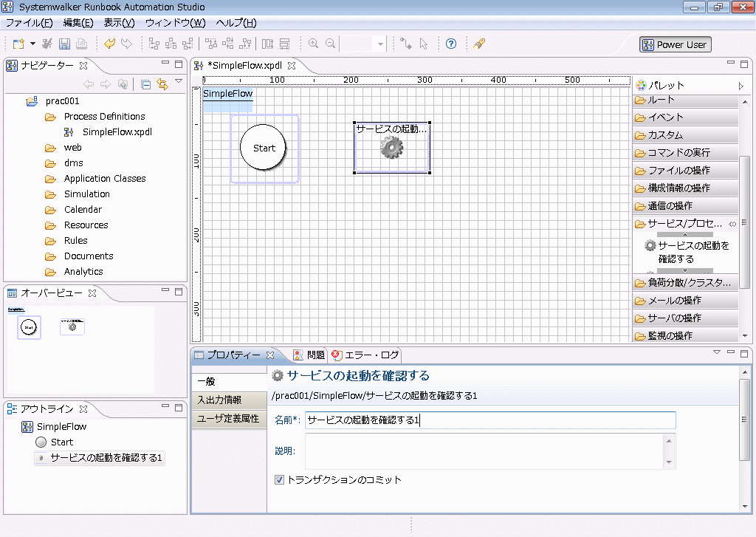Screen dimensions: 756x537
Task: Click the Power User perspective button
Action: pos(675,44)
